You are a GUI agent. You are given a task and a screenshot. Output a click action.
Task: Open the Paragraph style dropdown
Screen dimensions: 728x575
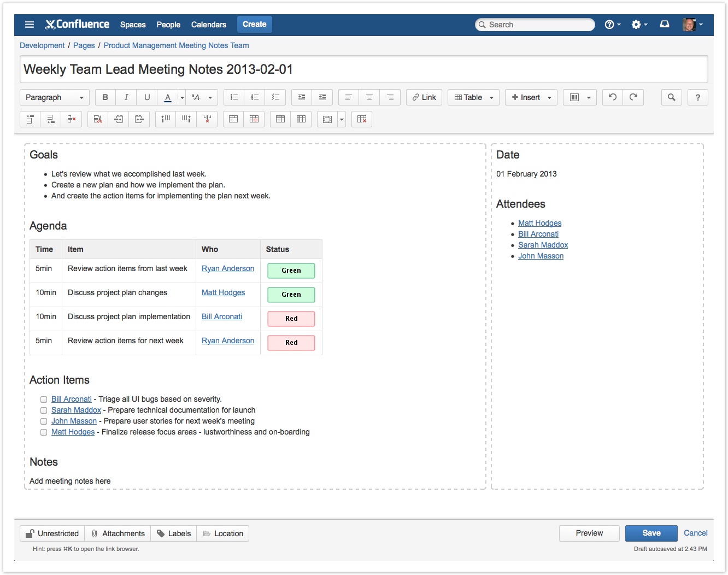[x=55, y=97]
